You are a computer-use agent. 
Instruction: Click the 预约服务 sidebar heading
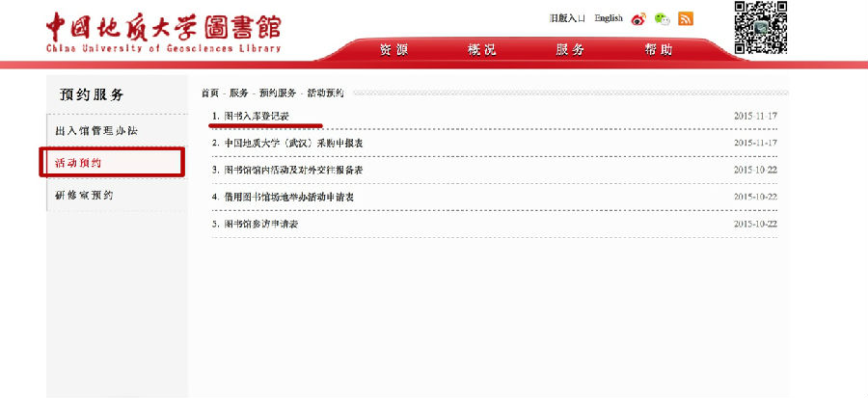click(92, 94)
